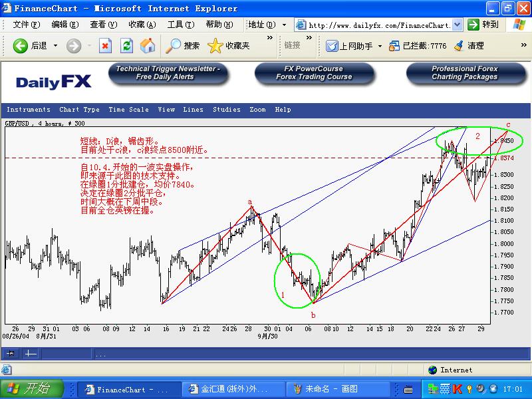Click the crosshair icon in chart bottom bar
Viewport: 532px width, 399px height.
tap(31, 354)
